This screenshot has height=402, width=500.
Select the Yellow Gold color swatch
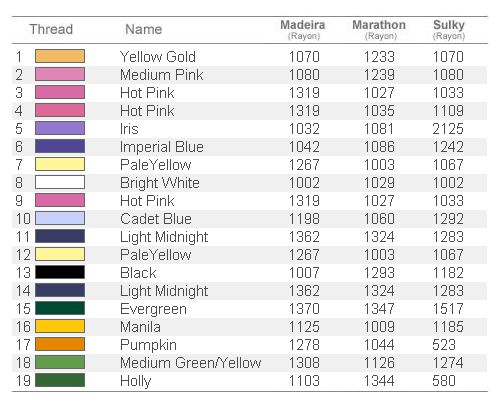(60, 56)
